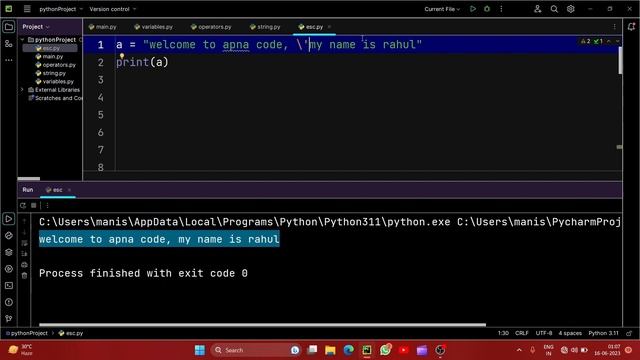
Task: Open IDE settings gear
Action: [x=570, y=9]
